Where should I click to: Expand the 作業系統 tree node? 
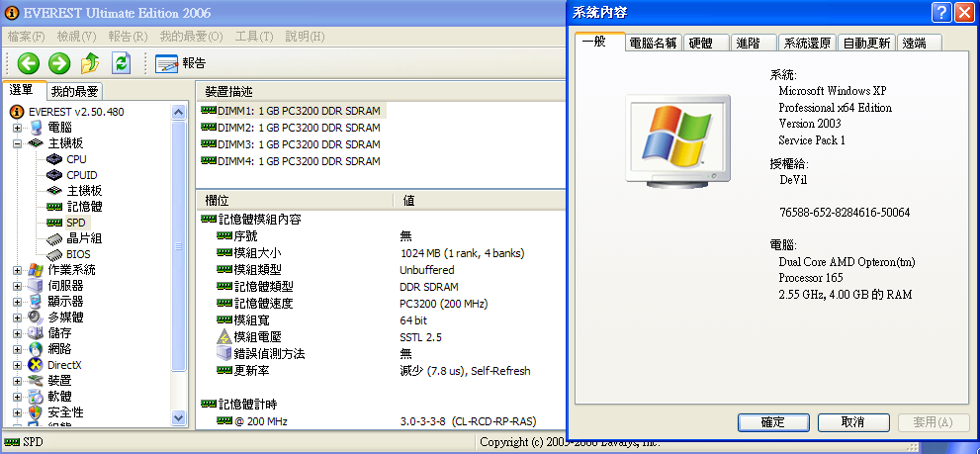18,270
